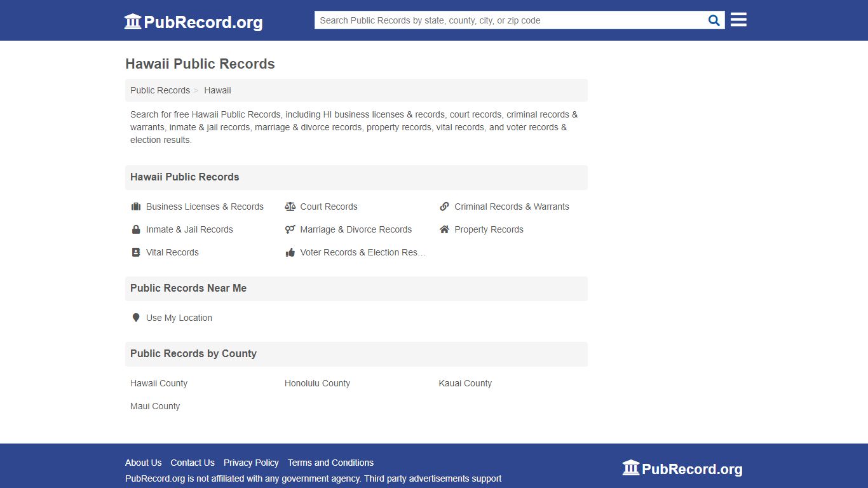Screen dimensions: 868x488
Task: Open Property Records link
Action: 489,229
